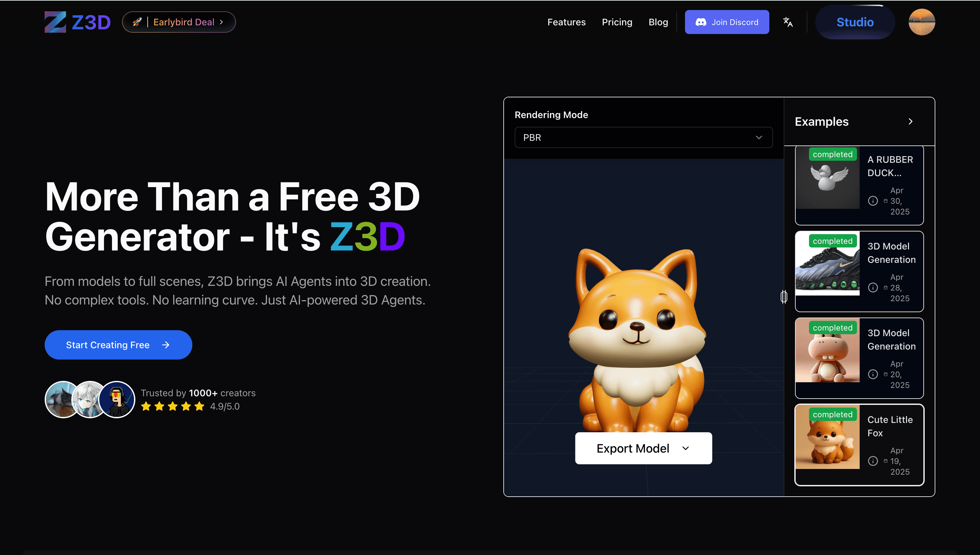Viewport: 980px width, 555px height.
Task: Select the Cute Little Fox thumbnail
Action: pos(827,437)
